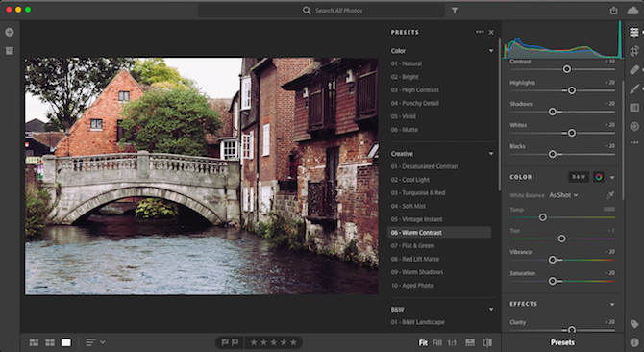Click the Saturation slider handle
The image size is (644, 352).
pyautogui.click(x=553, y=281)
